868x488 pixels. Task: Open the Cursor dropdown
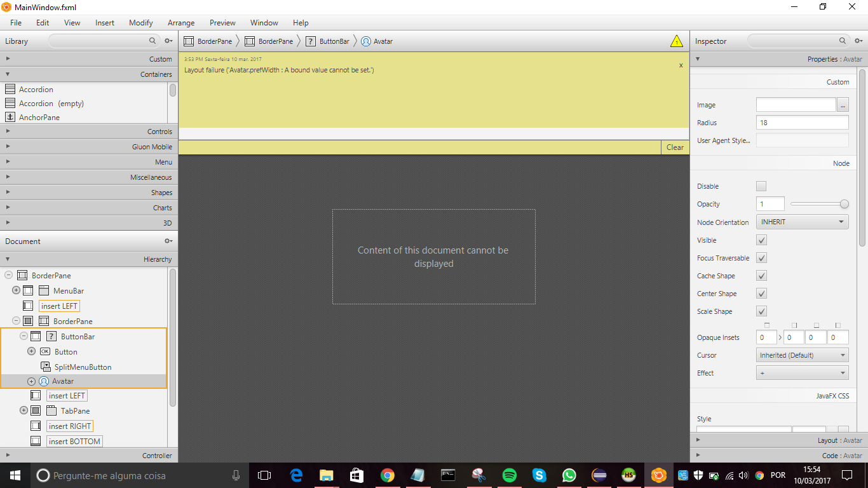(x=803, y=355)
